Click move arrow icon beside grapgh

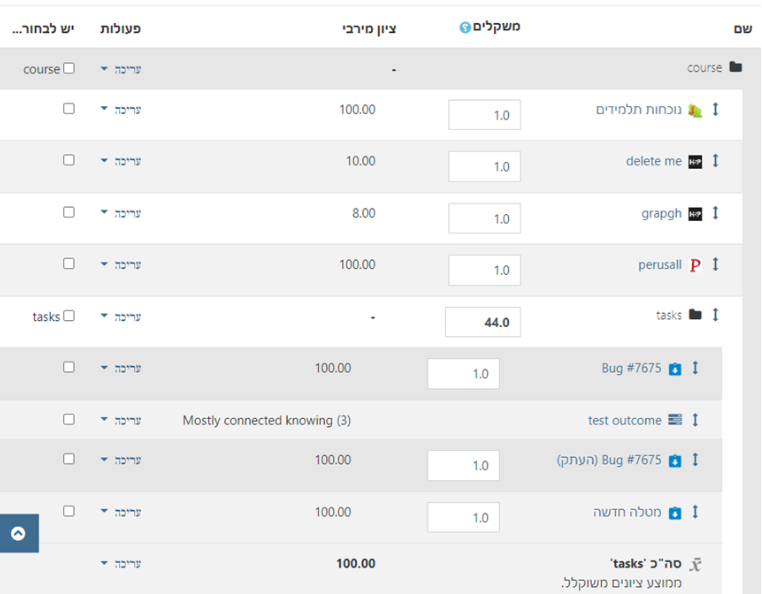(715, 213)
